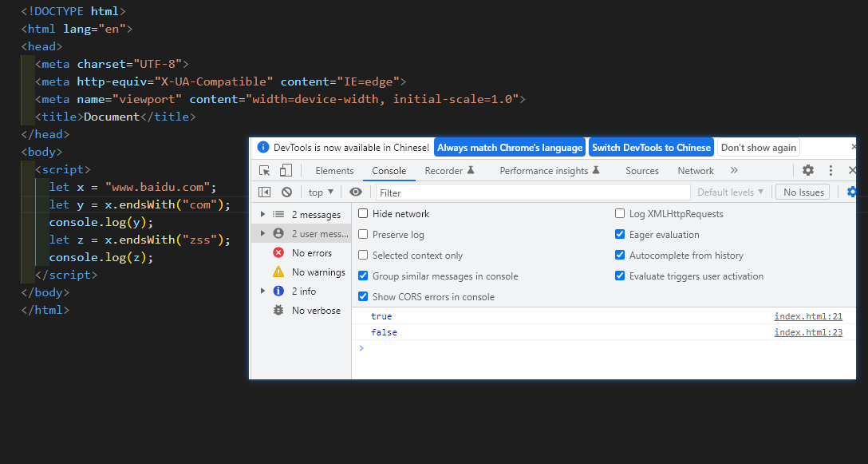
Task: Click the blue info icon in the notification bar
Action: [264, 148]
